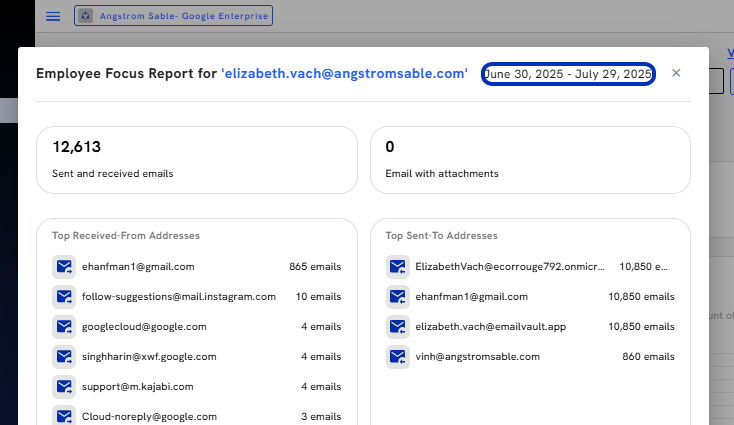The height and width of the screenshot is (425, 734).
Task: Click the 865 emails count
Action: (x=315, y=267)
